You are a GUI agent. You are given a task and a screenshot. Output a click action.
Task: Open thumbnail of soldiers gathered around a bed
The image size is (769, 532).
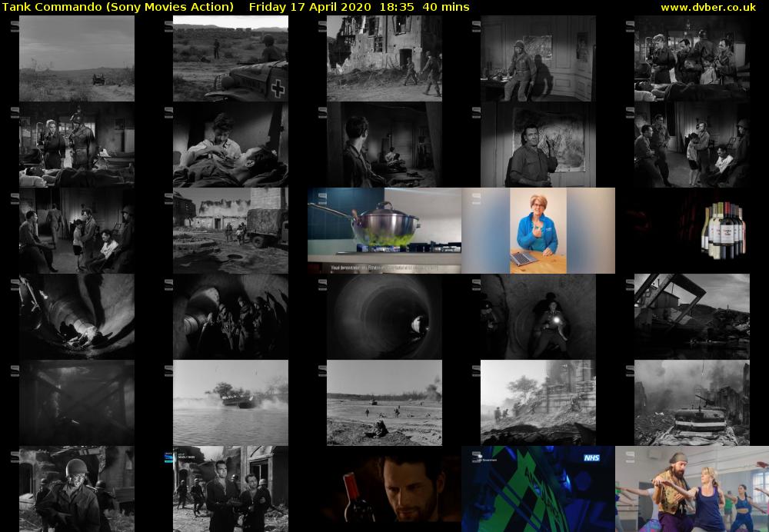(x=691, y=58)
